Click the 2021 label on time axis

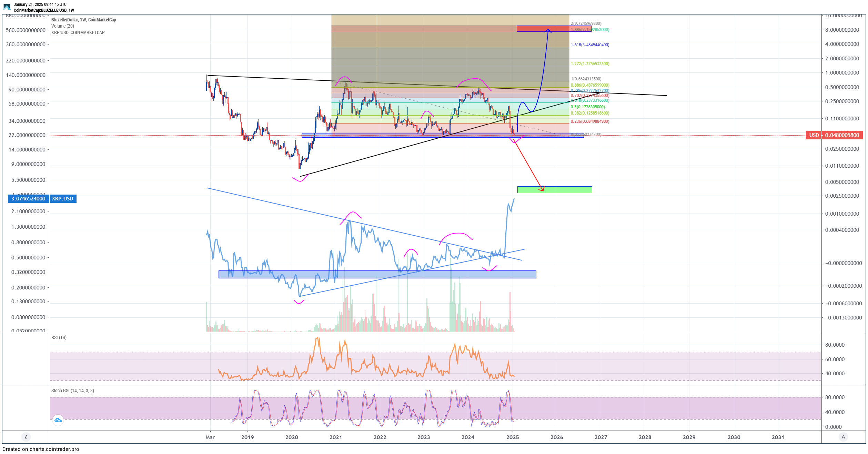[x=335, y=437]
